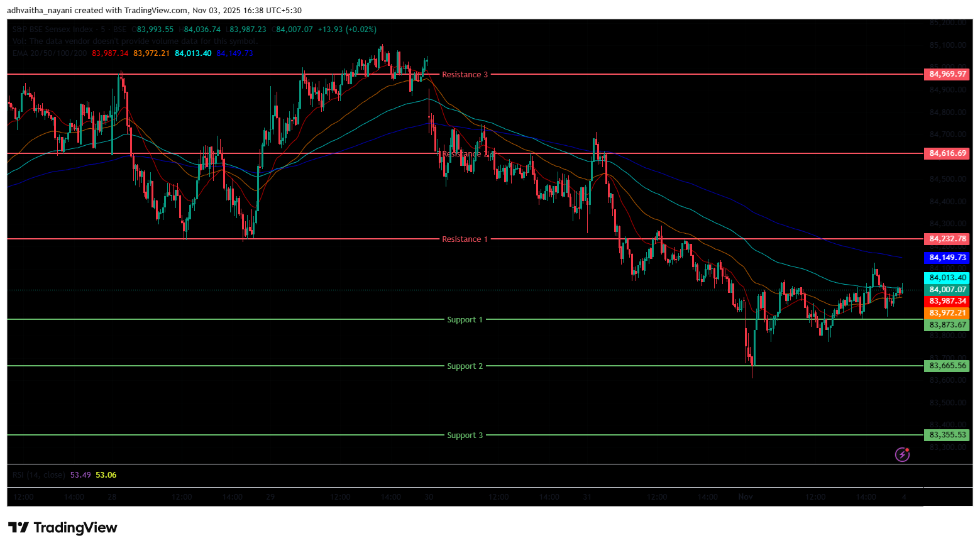Click the Nov label on the time axis
This screenshot has width=980, height=548.
[746, 497]
